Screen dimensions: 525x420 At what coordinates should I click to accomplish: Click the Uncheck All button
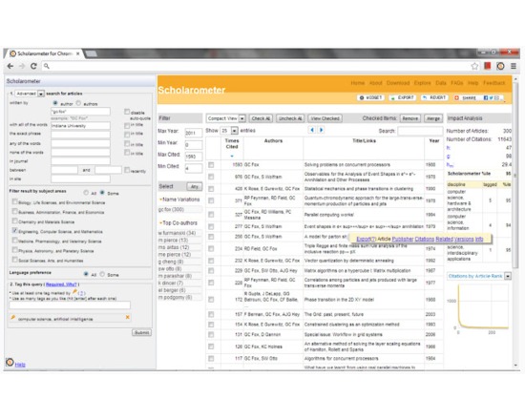click(290, 118)
